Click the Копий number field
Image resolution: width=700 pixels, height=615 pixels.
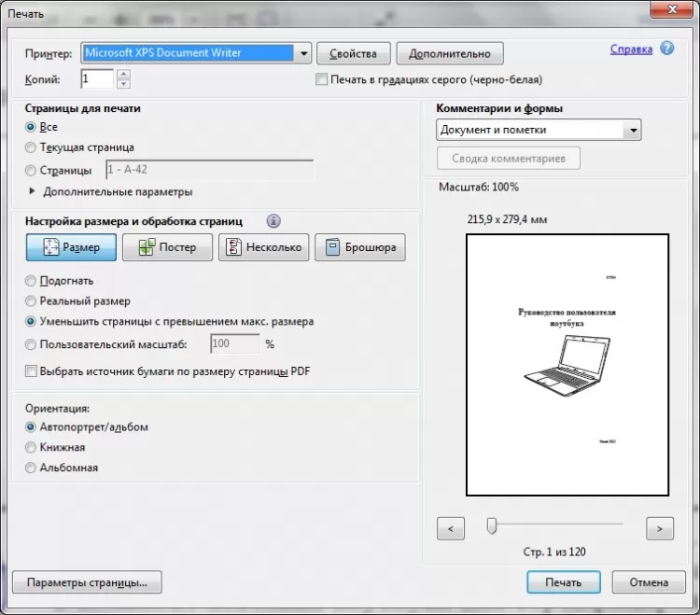(x=97, y=79)
